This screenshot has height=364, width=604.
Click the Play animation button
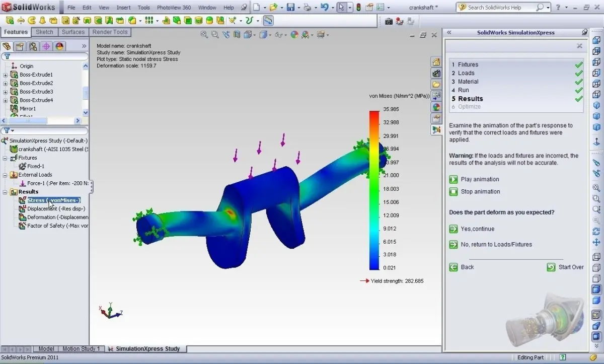click(474, 179)
